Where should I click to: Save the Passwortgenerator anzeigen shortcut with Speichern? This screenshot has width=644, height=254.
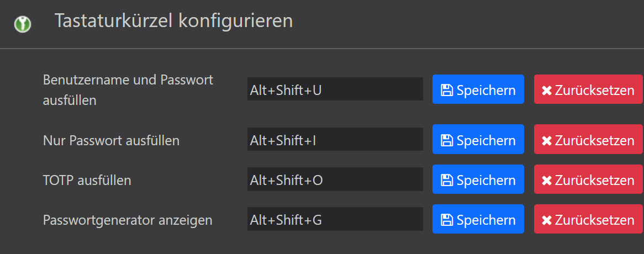click(x=478, y=220)
